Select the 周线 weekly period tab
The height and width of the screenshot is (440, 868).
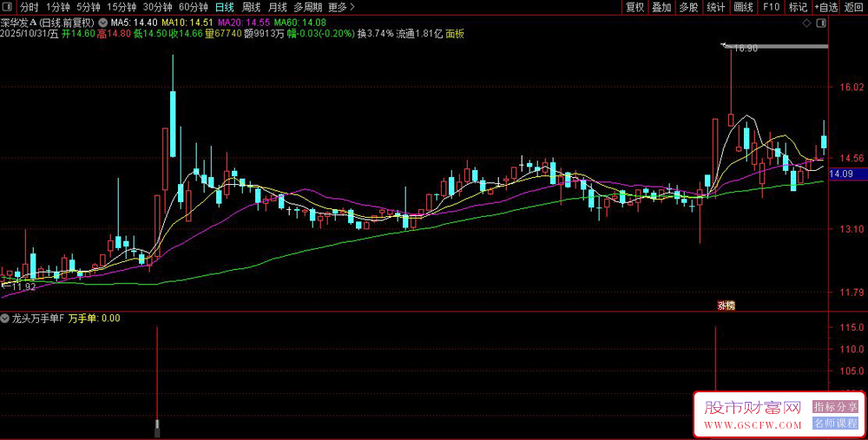coord(252,7)
